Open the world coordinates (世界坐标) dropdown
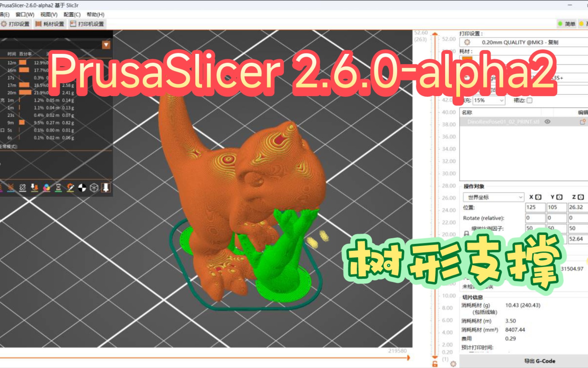The height and width of the screenshot is (368, 588). click(493, 197)
